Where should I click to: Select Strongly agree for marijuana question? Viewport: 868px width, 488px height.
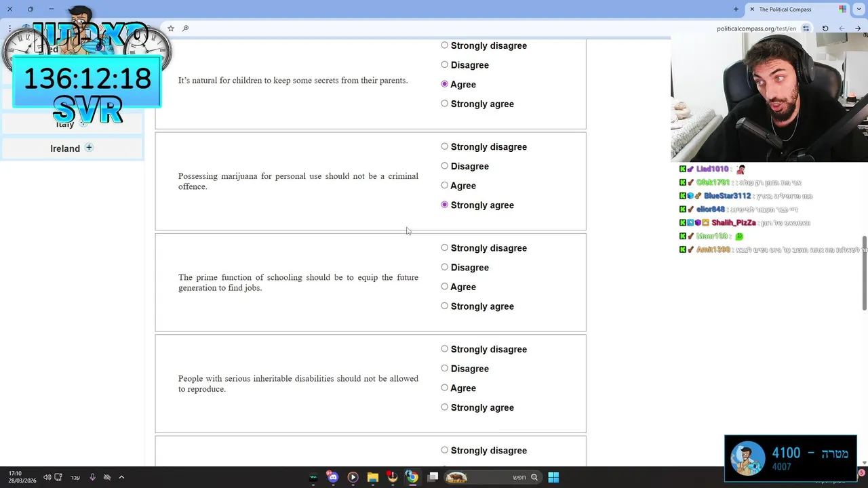click(x=444, y=205)
